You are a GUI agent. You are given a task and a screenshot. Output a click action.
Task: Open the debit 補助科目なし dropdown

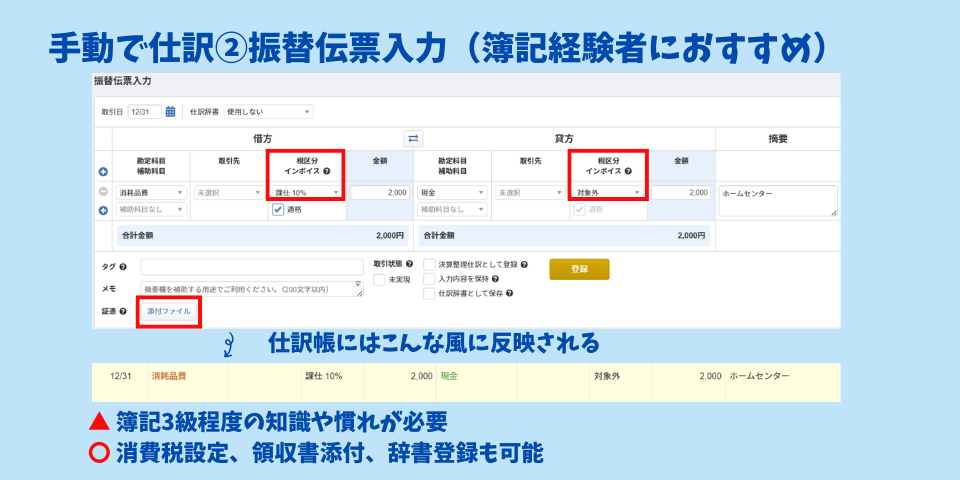pos(151,210)
